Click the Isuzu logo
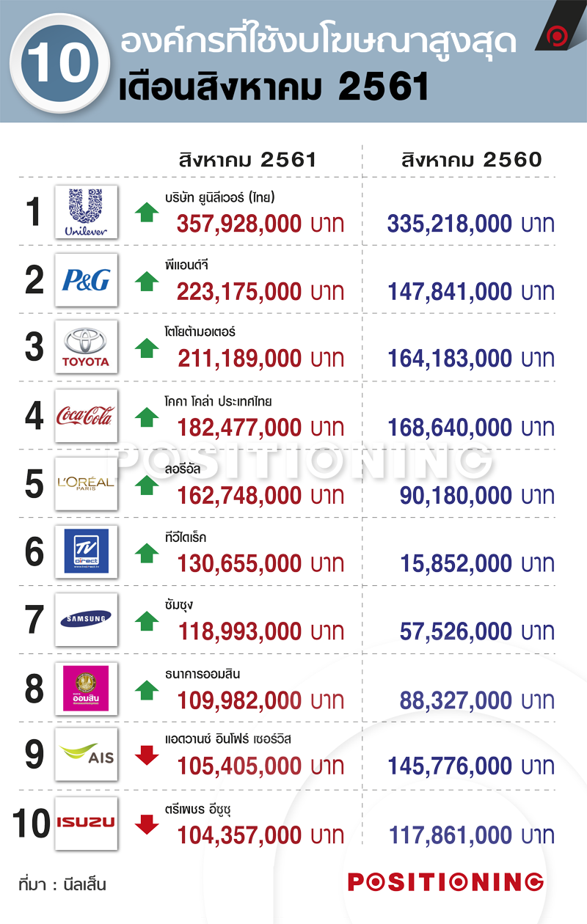This screenshot has width=587, height=924. (x=87, y=823)
